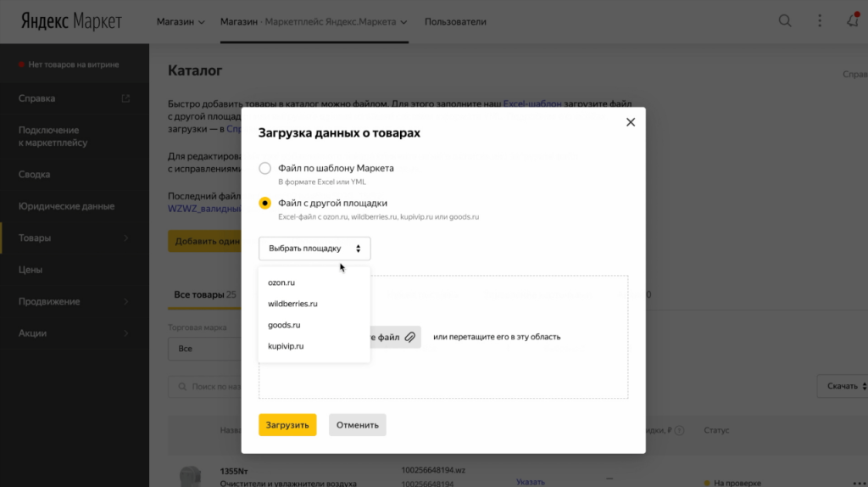Close the product upload dialog
This screenshot has width=868, height=487.
(x=631, y=122)
